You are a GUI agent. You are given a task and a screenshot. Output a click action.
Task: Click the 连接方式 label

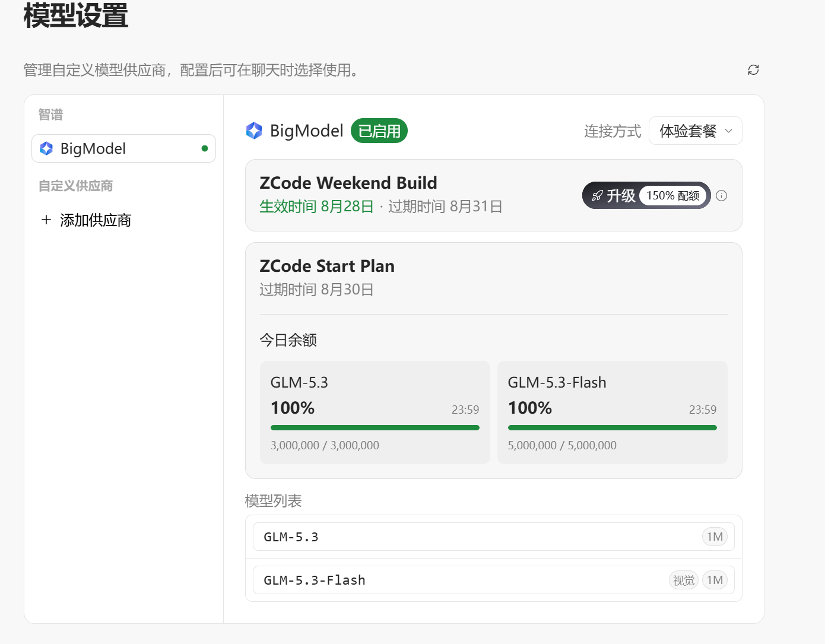pyautogui.click(x=613, y=131)
